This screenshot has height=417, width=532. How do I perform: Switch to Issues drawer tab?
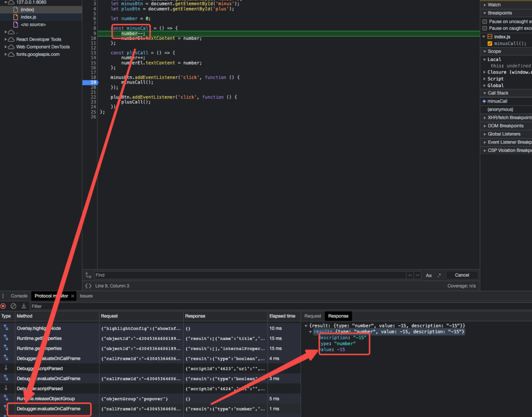tap(86, 296)
